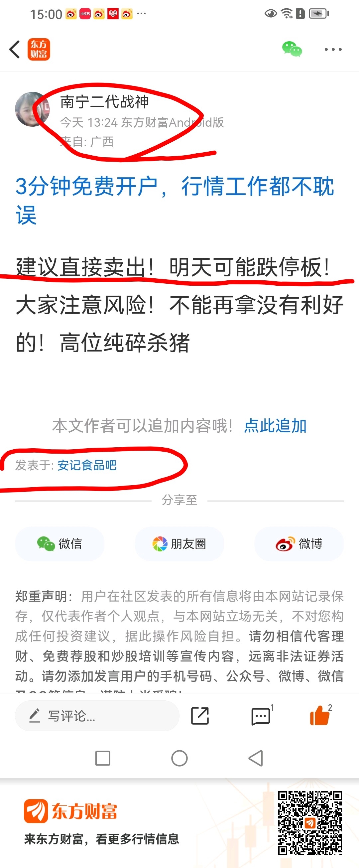Share the post to 微信
Screen dimensions: 359x868
pyautogui.click(x=60, y=544)
